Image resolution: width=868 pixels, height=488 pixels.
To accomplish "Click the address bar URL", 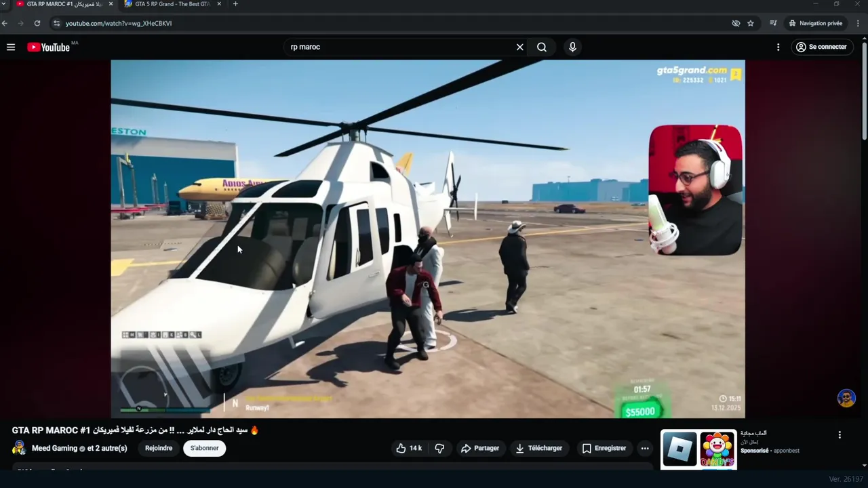I will [119, 23].
